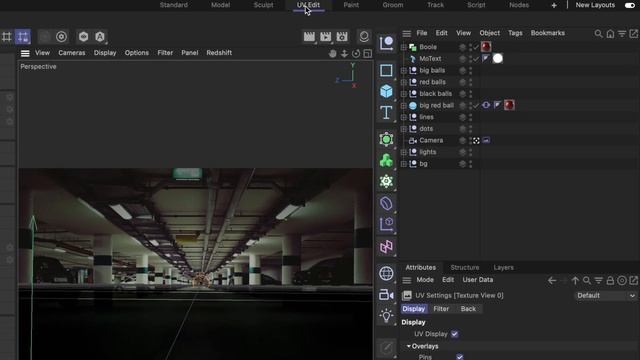This screenshot has height=360, width=640.
Task: Open the viewport Redshift menu
Action: tap(219, 53)
